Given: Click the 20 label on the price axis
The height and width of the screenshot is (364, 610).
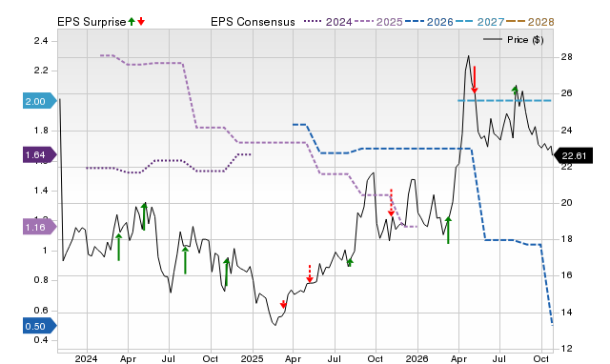Looking at the screenshot, I should 566,202.
